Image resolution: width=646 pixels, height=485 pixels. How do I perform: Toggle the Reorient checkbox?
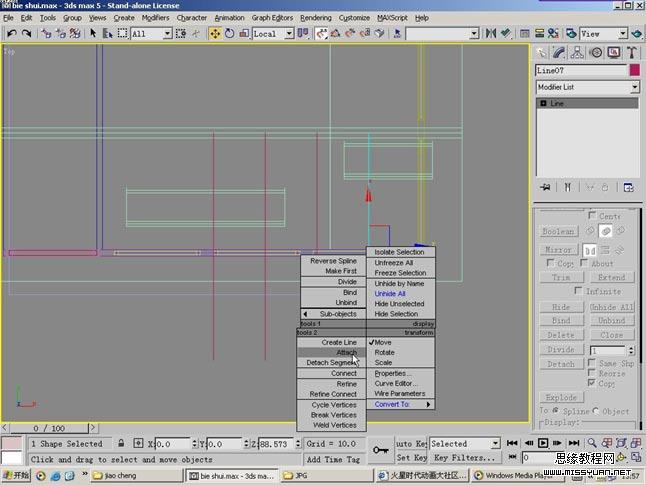[x=592, y=373]
